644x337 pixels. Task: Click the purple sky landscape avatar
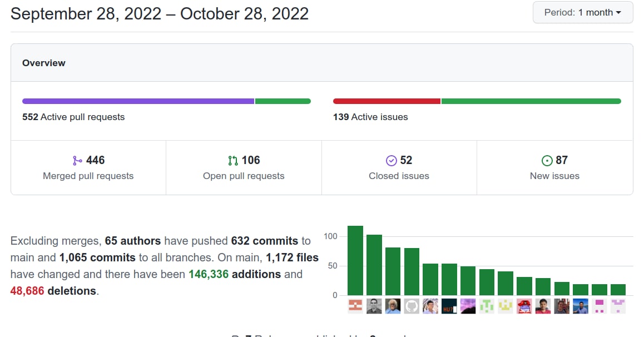[468, 306]
